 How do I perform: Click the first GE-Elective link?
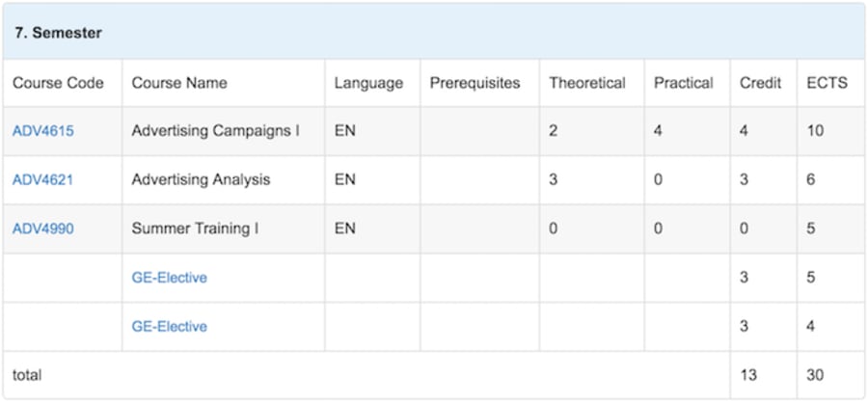(170, 278)
